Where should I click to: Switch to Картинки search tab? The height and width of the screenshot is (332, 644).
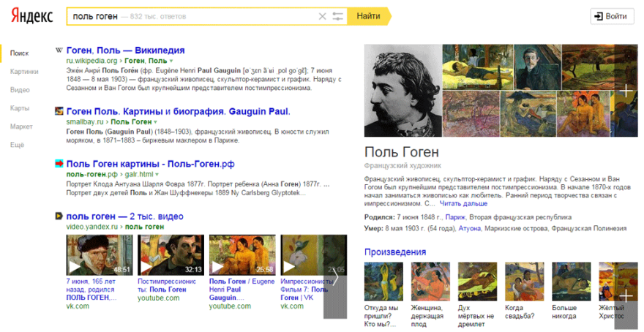24,72
